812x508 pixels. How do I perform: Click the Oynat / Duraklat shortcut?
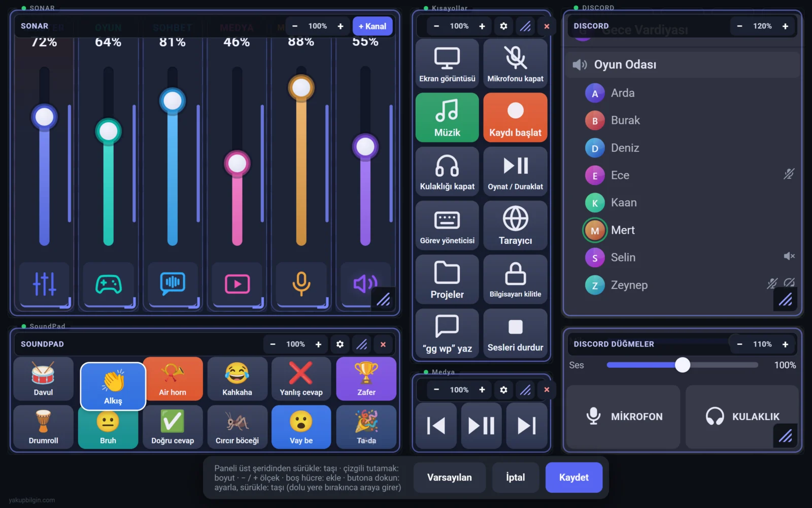pyautogui.click(x=515, y=172)
